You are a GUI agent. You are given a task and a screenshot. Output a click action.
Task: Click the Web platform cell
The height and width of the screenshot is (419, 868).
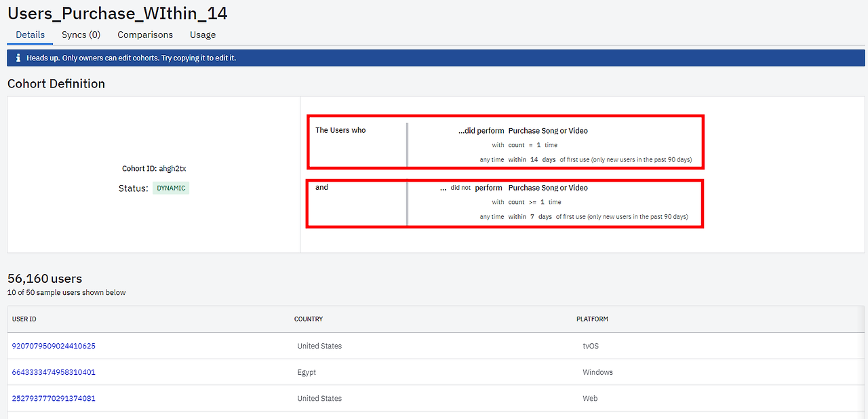(590, 399)
